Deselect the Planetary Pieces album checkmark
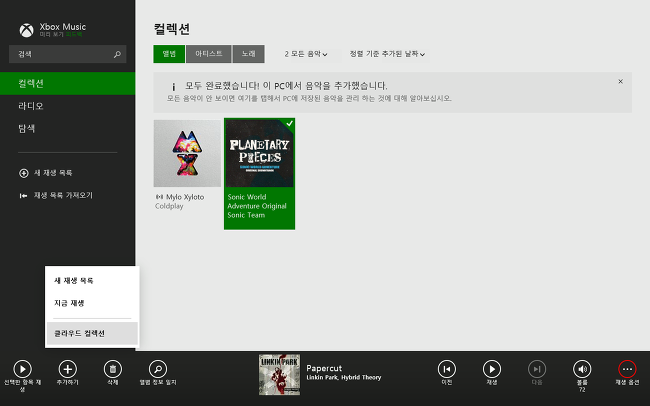650x406 pixels. point(289,124)
